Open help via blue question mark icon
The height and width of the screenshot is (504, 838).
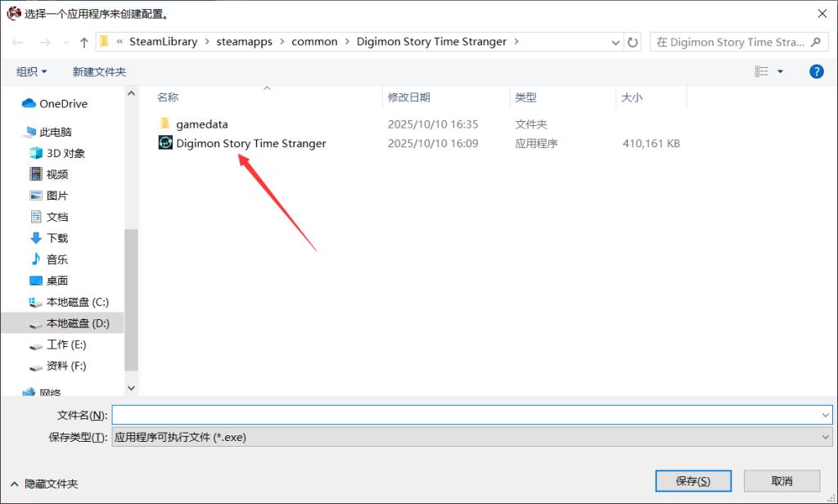(816, 72)
